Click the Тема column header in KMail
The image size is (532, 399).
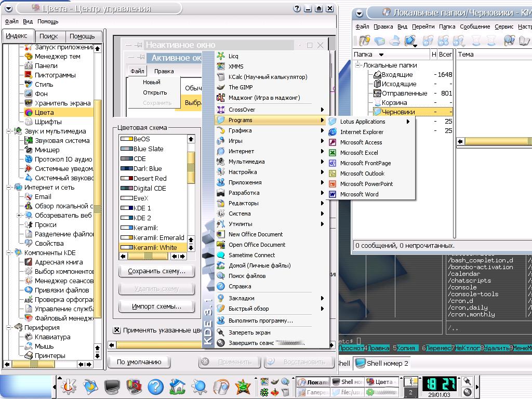[x=494, y=54]
